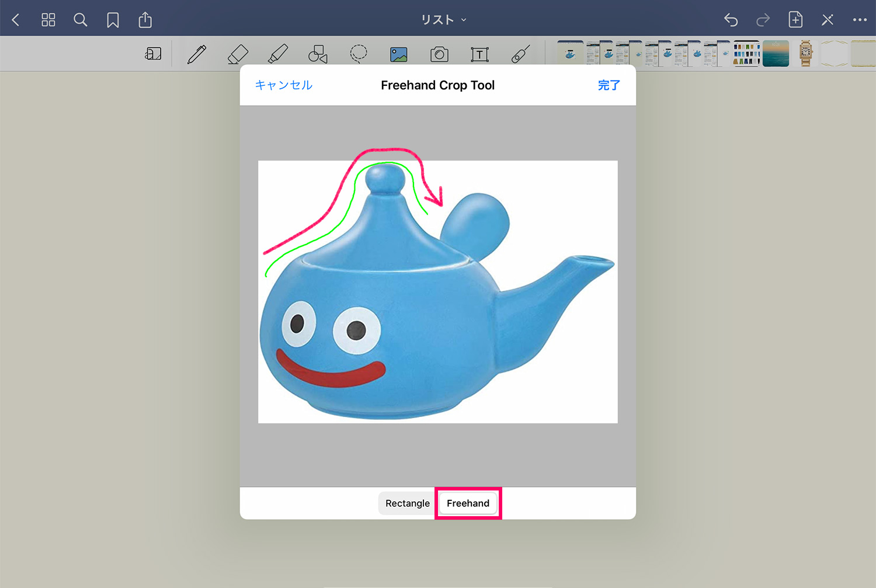
Task: Confirm the crop with 完了
Action: 609,85
